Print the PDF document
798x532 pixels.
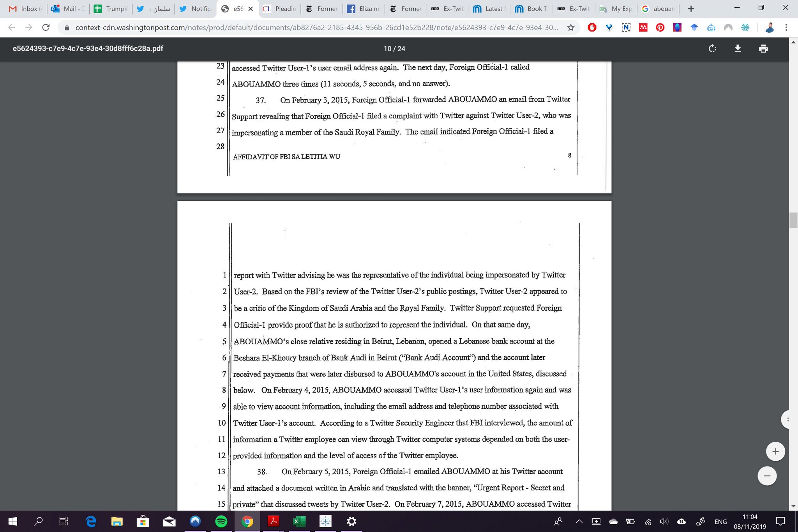coord(763,49)
